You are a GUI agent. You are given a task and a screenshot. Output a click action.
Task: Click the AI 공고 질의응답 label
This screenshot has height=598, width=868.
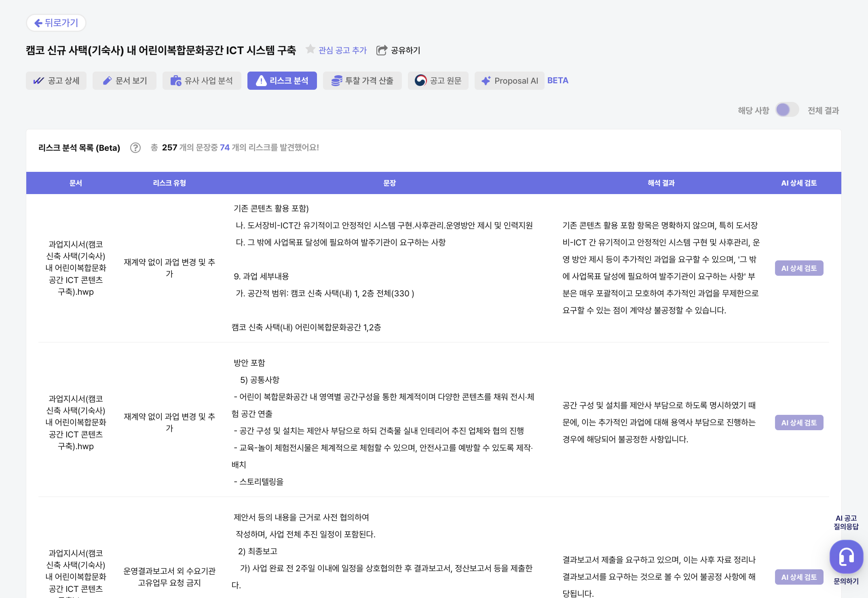click(x=846, y=522)
